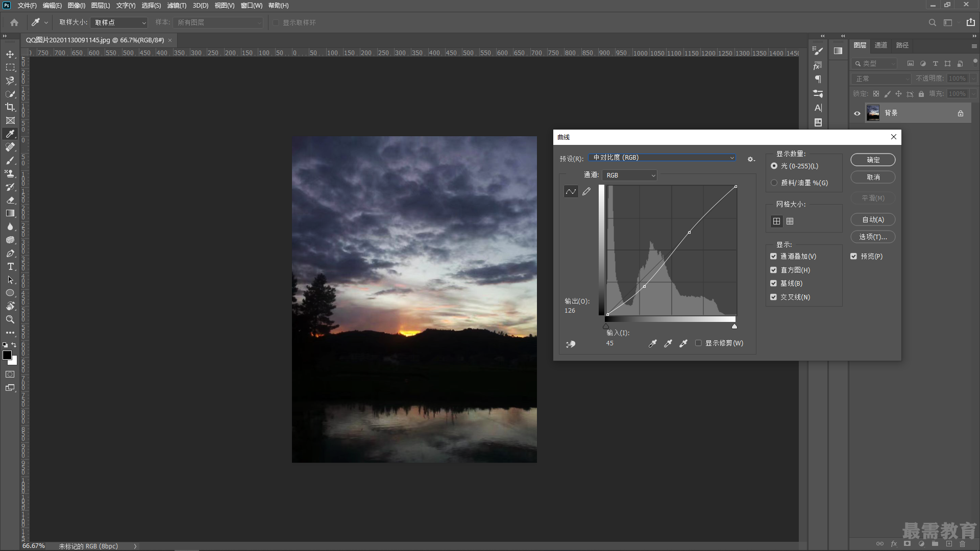The height and width of the screenshot is (551, 980).
Task: Choose the simple grid size button
Action: coord(776,221)
